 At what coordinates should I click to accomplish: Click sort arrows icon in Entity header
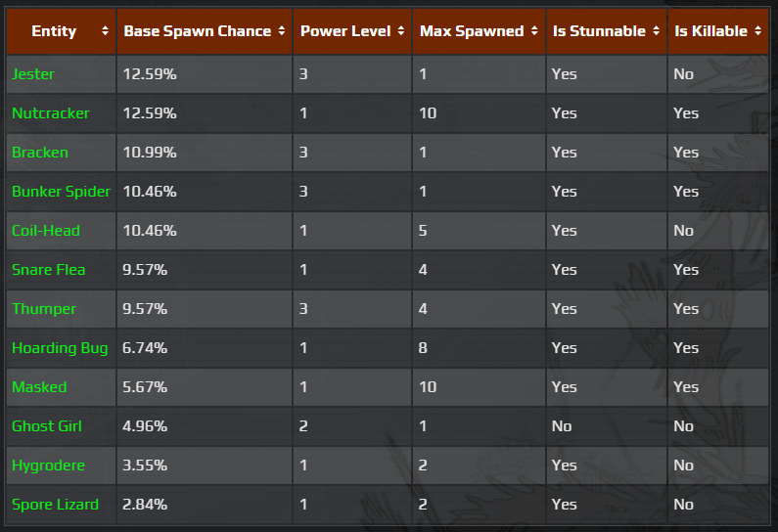click(x=105, y=31)
